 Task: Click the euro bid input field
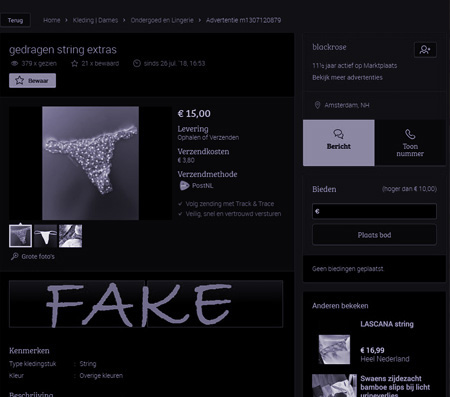click(x=374, y=211)
